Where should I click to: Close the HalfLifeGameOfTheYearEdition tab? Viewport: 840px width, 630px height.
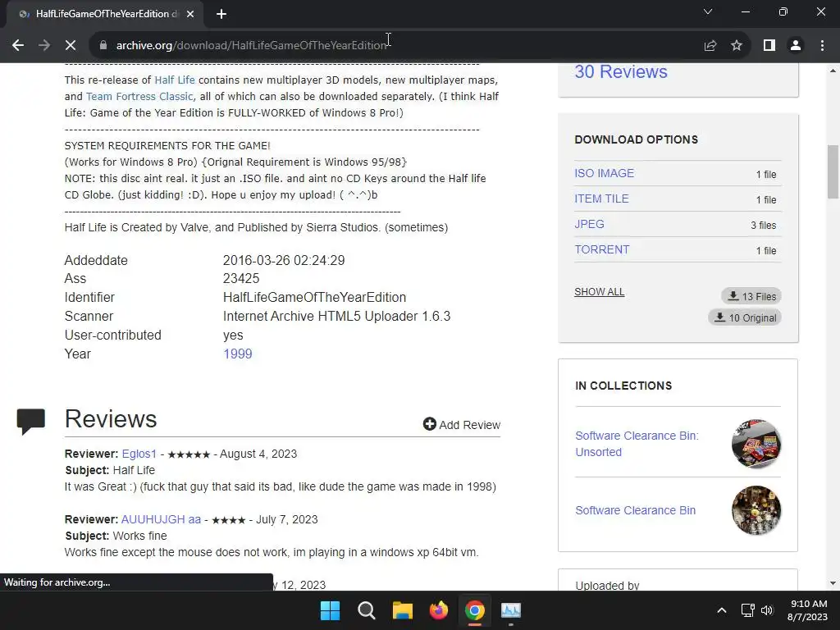pyautogui.click(x=190, y=14)
